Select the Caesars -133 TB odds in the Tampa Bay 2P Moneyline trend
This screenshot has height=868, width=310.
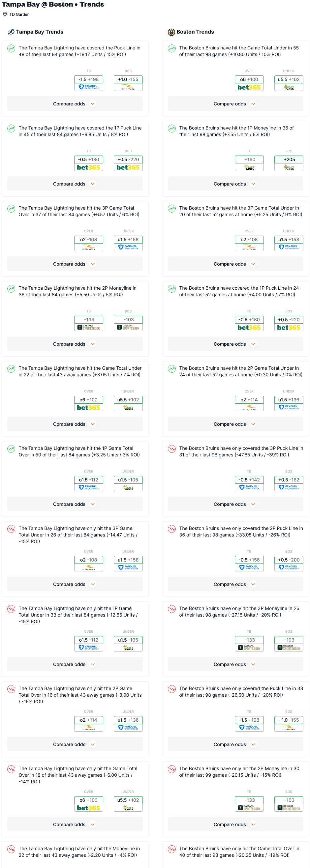coord(89,324)
